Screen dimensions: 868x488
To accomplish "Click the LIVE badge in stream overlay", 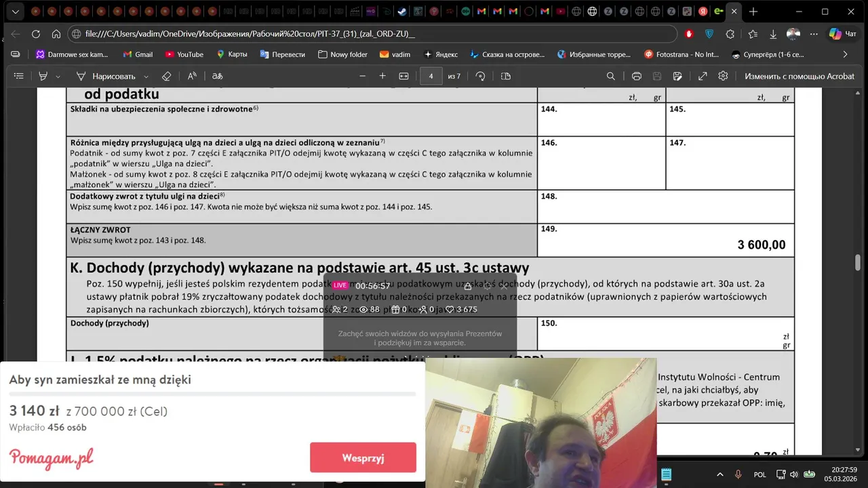I will click(x=340, y=285).
